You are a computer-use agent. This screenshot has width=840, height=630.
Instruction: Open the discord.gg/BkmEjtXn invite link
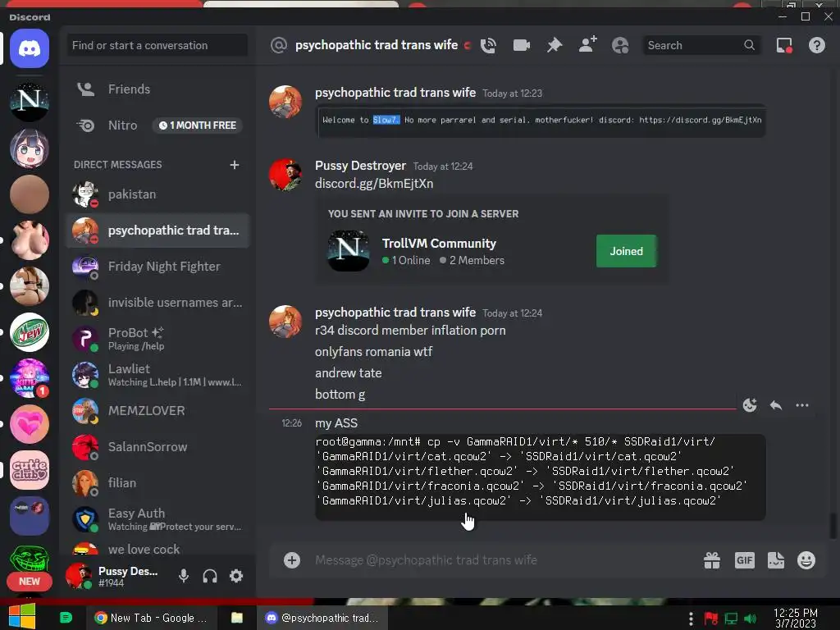(374, 184)
